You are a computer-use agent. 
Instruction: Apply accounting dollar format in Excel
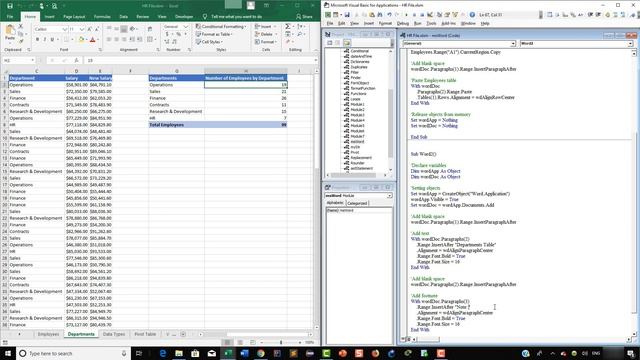click(x=167, y=34)
